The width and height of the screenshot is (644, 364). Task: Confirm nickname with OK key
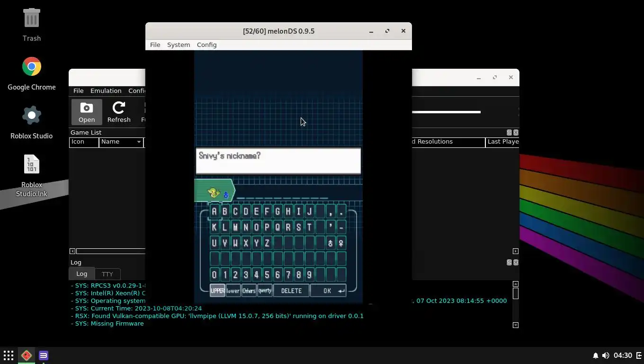click(328, 291)
